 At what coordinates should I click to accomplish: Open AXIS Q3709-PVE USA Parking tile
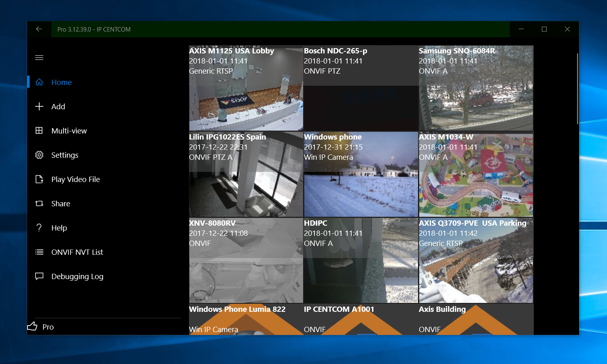[x=476, y=260]
